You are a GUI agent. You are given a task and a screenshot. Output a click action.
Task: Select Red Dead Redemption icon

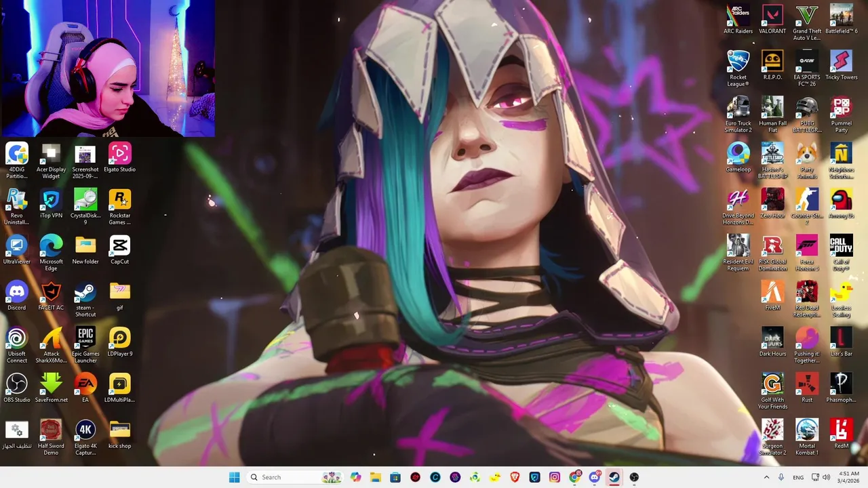807,299
